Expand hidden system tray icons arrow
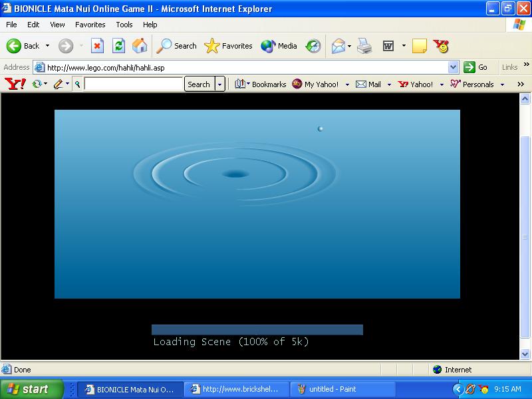Screen dimensions: 532x399 pyautogui.click(x=458, y=389)
